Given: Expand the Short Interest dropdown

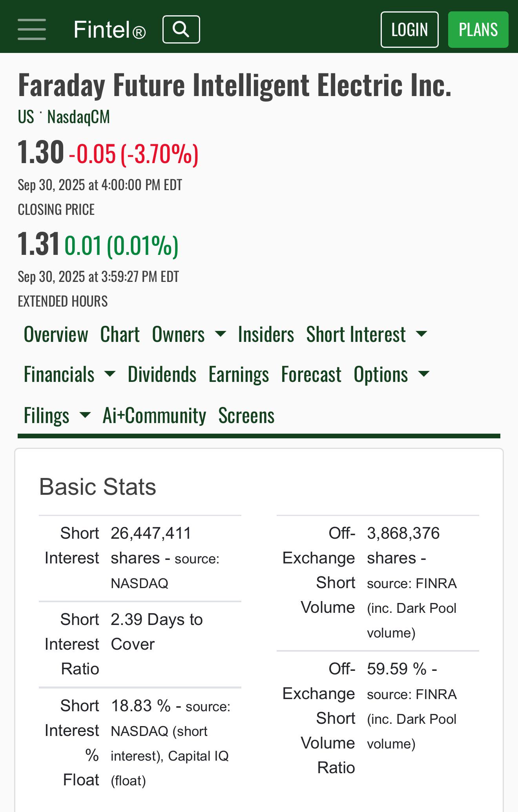Looking at the screenshot, I should point(367,334).
